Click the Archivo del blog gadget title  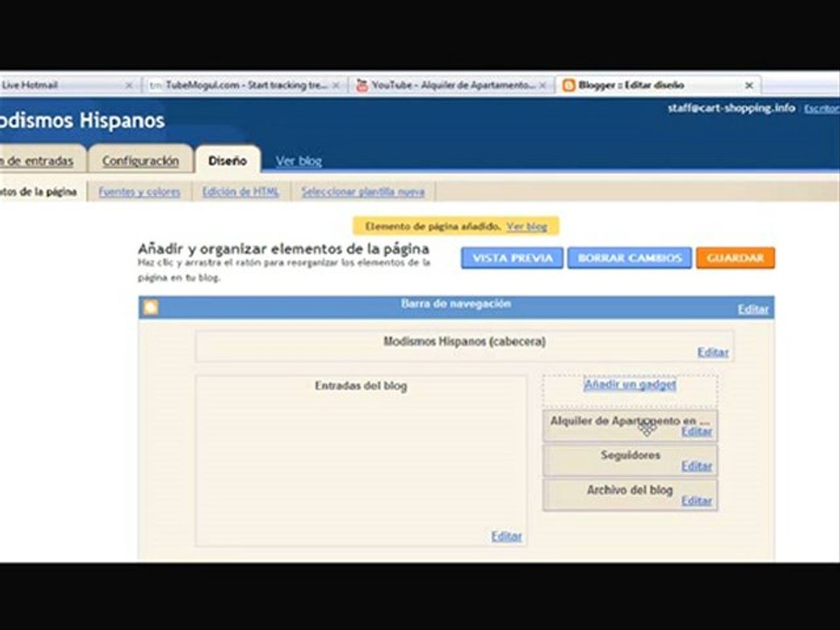pyautogui.click(x=629, y=490)
